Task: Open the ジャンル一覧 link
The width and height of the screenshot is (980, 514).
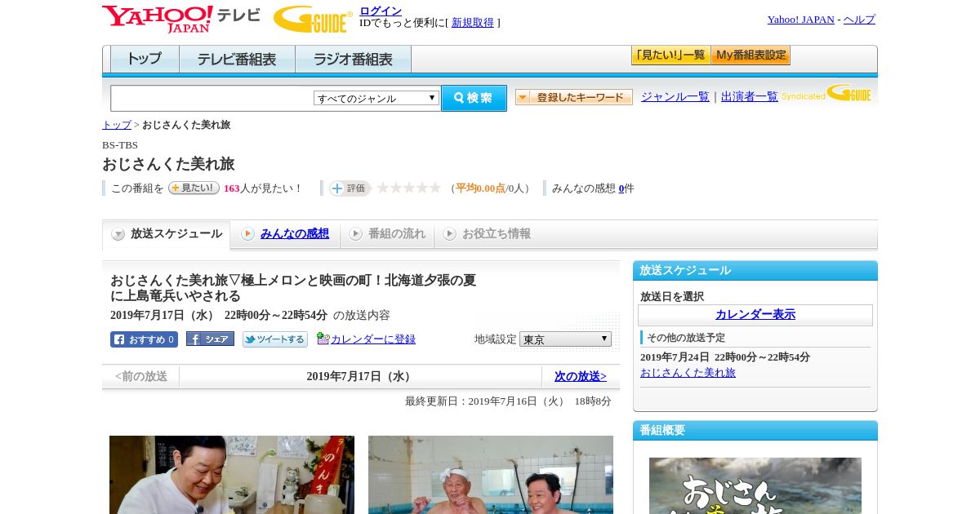Action: (675, 96)
